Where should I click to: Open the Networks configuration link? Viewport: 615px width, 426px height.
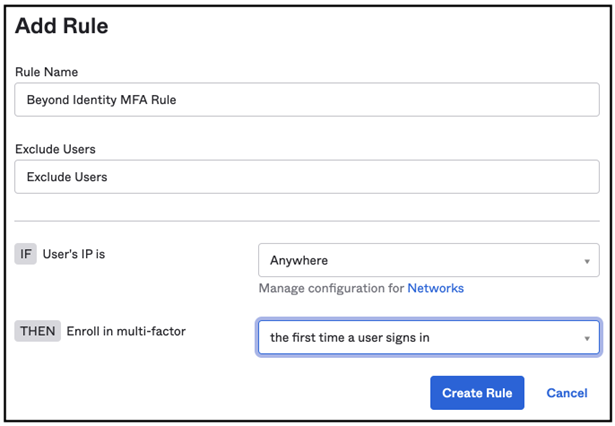pos(435,288)
